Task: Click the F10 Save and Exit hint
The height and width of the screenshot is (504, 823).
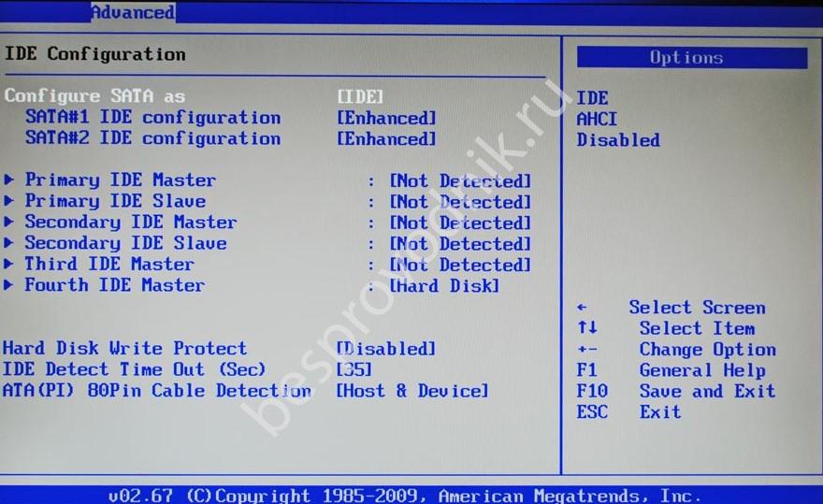Action: tap(675, 391)
